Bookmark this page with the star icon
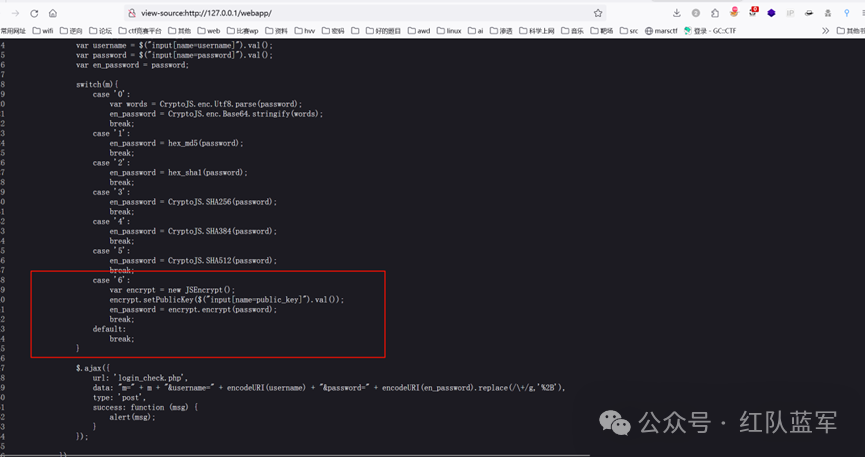The image size is (865, 457). pos(598,13)
